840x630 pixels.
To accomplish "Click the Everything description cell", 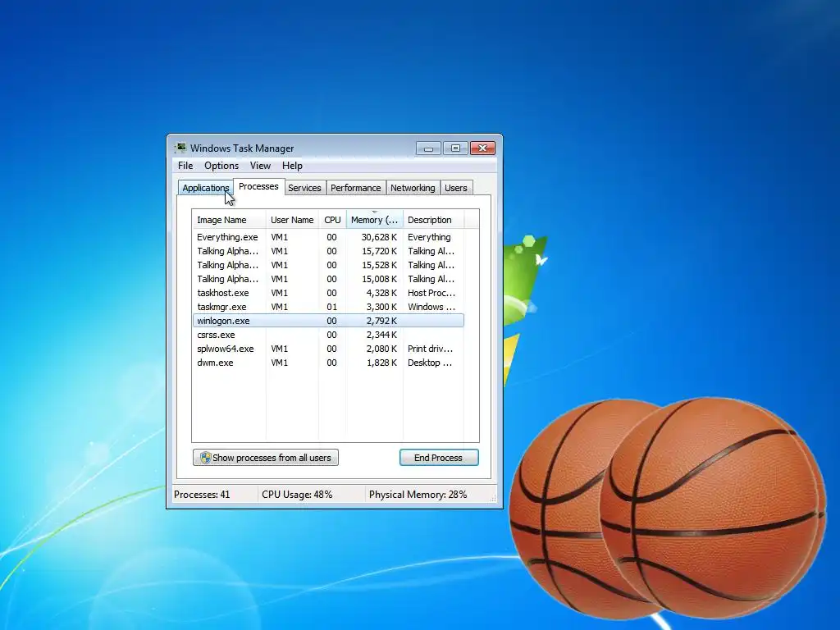I will tap(429, 237).
